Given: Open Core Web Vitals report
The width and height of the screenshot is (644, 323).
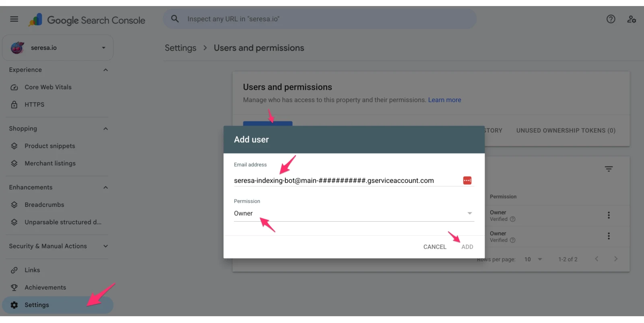Looking at the screenshot, I should (x=48, y=87).
